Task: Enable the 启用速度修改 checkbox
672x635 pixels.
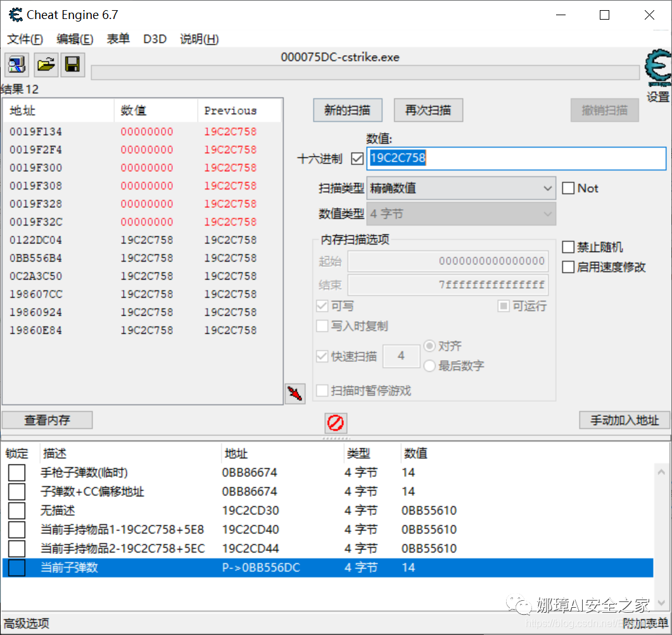Action: point(568,267)
